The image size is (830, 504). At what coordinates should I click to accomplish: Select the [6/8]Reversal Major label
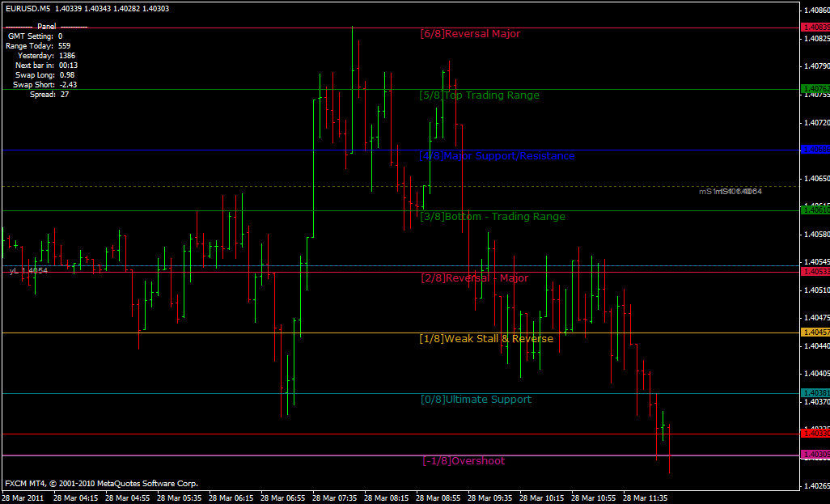pyautogui.click(x=472, y=34)
